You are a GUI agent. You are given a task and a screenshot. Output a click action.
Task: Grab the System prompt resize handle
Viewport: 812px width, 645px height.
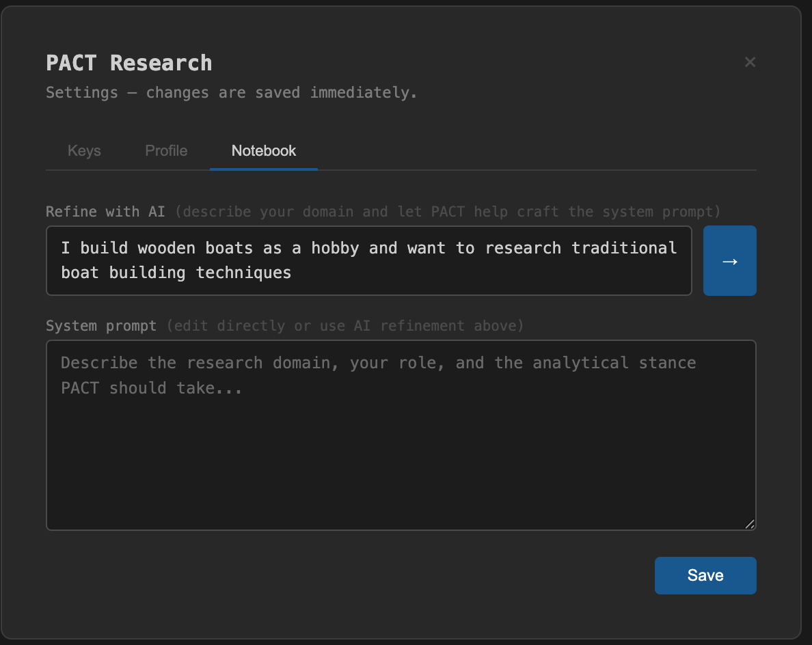coord(749,524)
